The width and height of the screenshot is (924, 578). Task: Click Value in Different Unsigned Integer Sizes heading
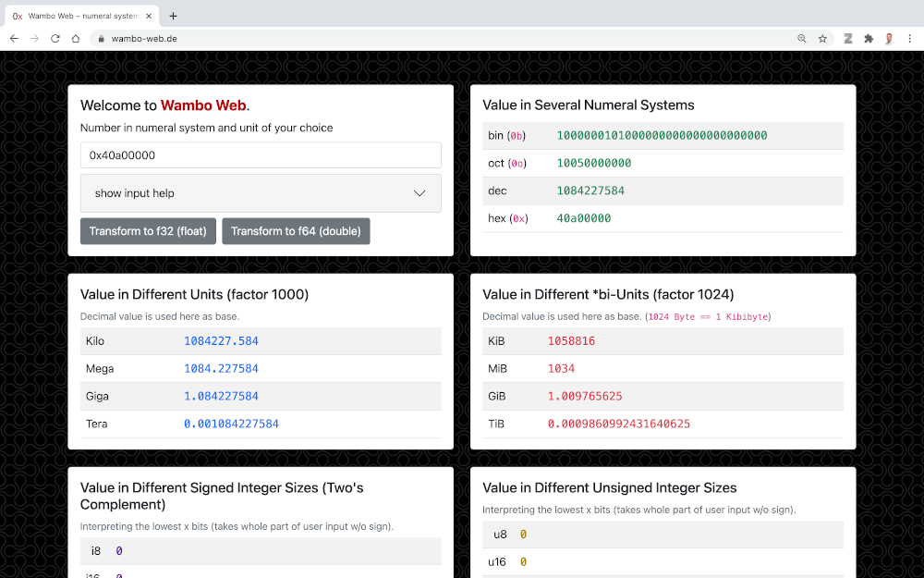click(x=609, y=487)
